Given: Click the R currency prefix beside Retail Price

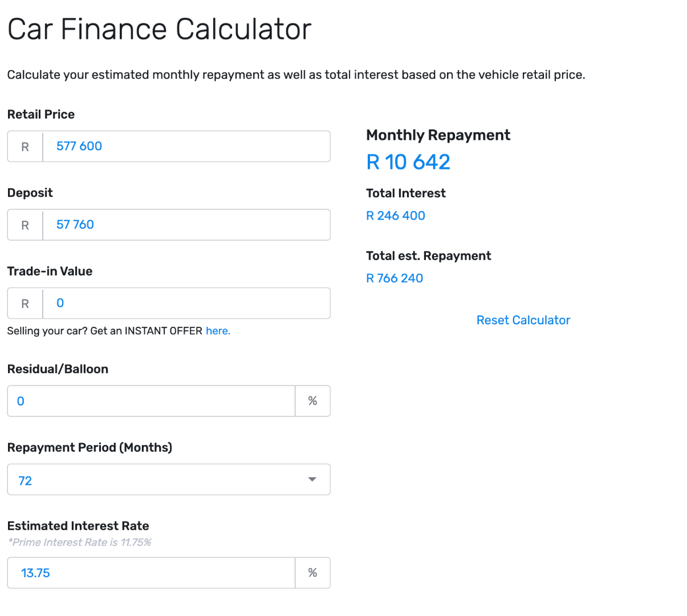Looking at the screenshot, I should point(25,147).
